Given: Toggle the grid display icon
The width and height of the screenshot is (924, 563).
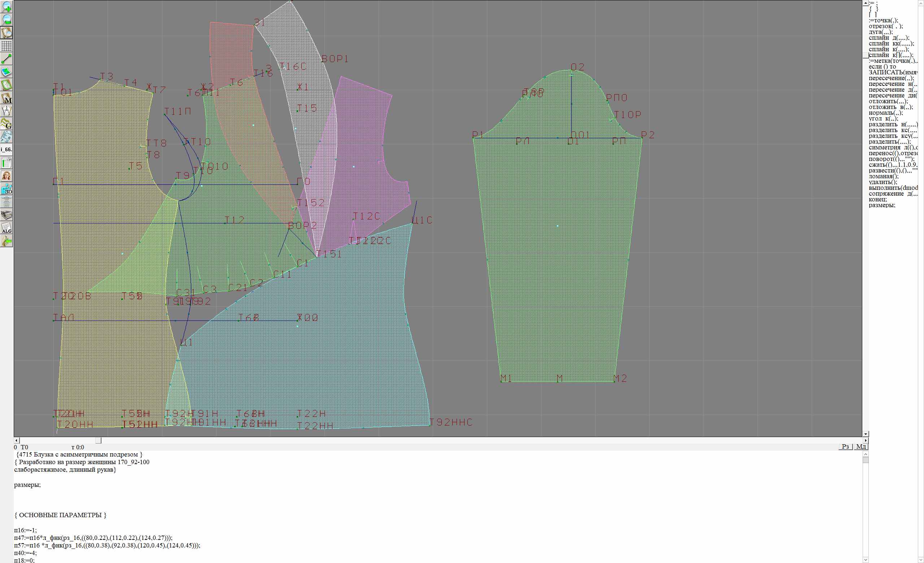Looking at the screenshot, I should 6,46.
